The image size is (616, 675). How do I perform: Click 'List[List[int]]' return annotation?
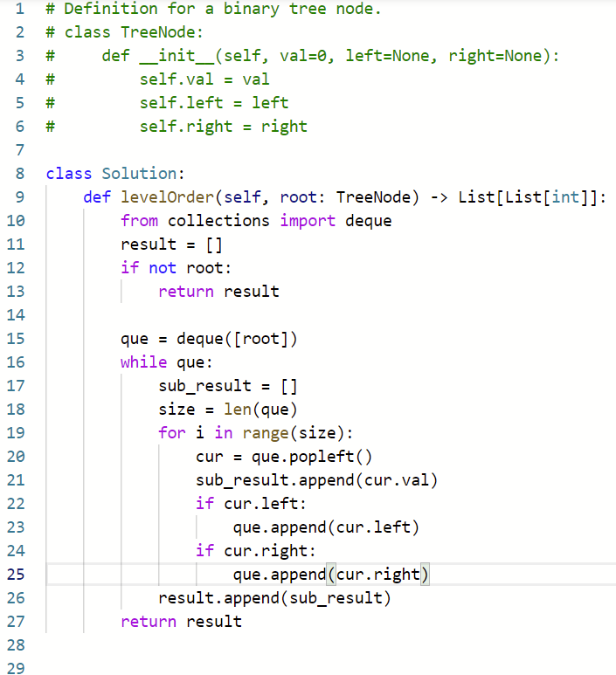(x=528, y=197)
